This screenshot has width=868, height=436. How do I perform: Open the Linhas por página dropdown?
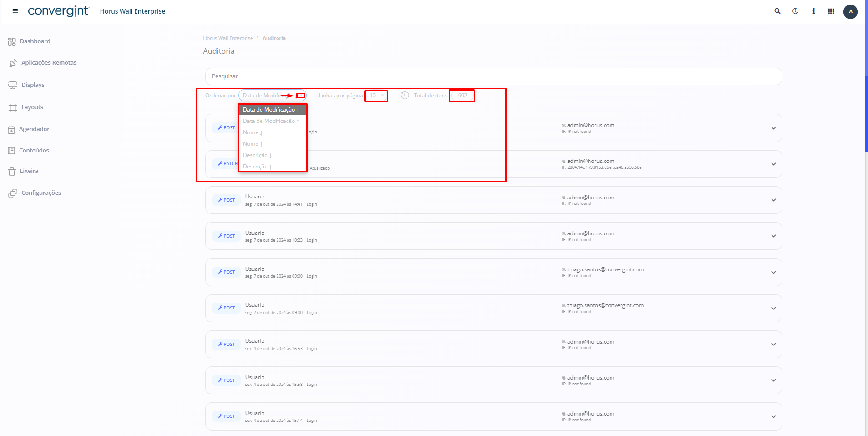[376, 96]
